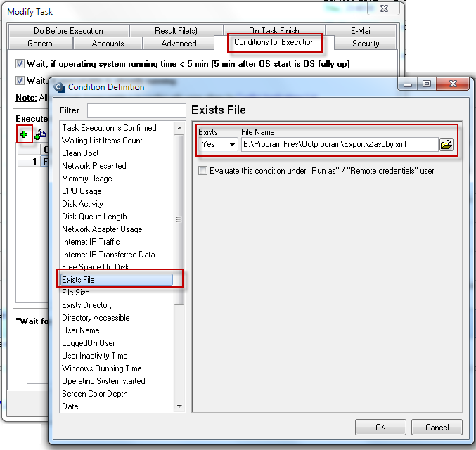Click the condition list scroll down arrow

pyautogui.click(x=179, y=406)
